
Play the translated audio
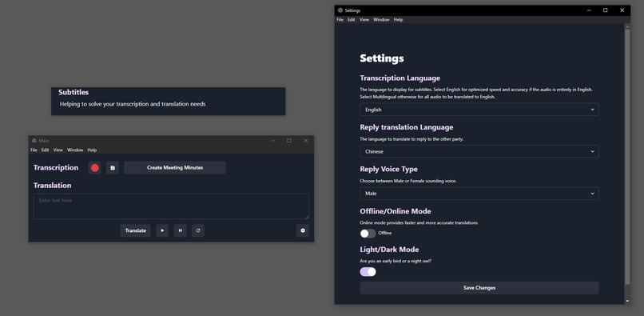pos(162,231)
